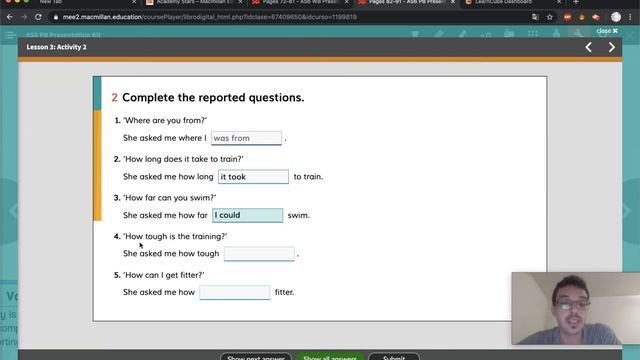Viewport: 640px width, 360px height.
Task: Close the 'LearnCube Dashboard' browser tab
Action: [x=559, y=2]
